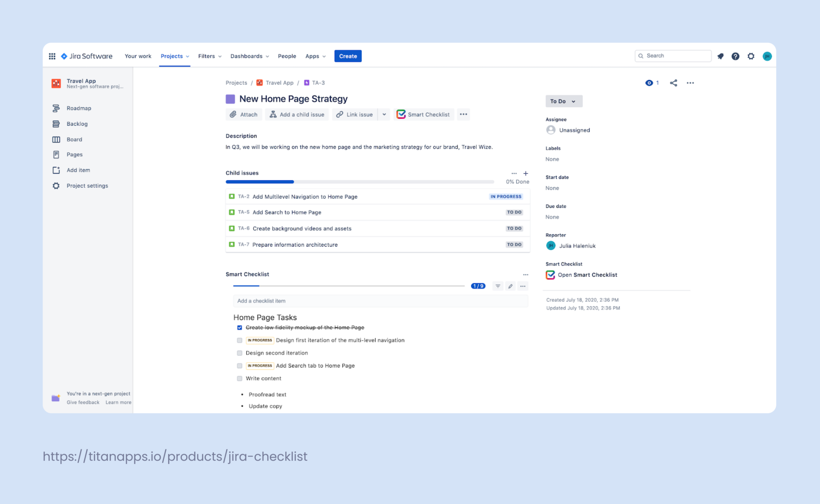Open the Jira app switcher grid icon
The width and height of the screenshot is (820, 504).
(x=52, y=56)
